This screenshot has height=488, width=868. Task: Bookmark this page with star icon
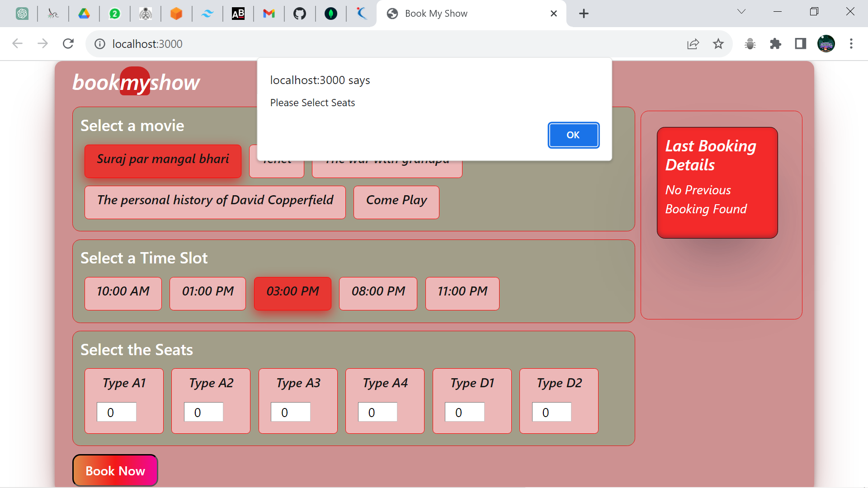[718, 44]
